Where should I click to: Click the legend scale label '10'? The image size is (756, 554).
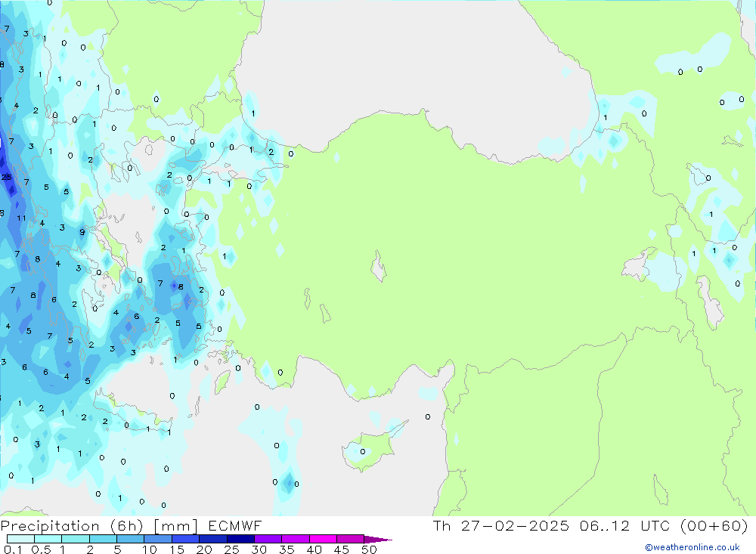coord(149,549)
